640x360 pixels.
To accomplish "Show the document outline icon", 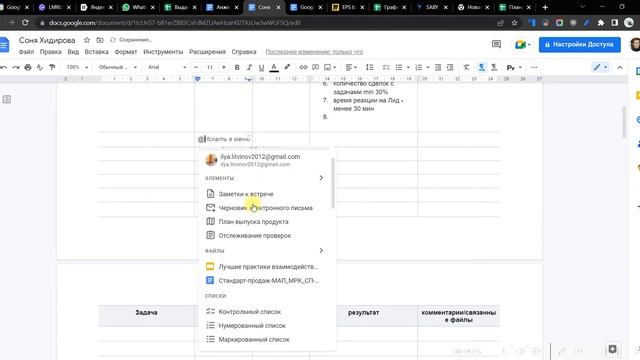I will (x=7, y=99).
